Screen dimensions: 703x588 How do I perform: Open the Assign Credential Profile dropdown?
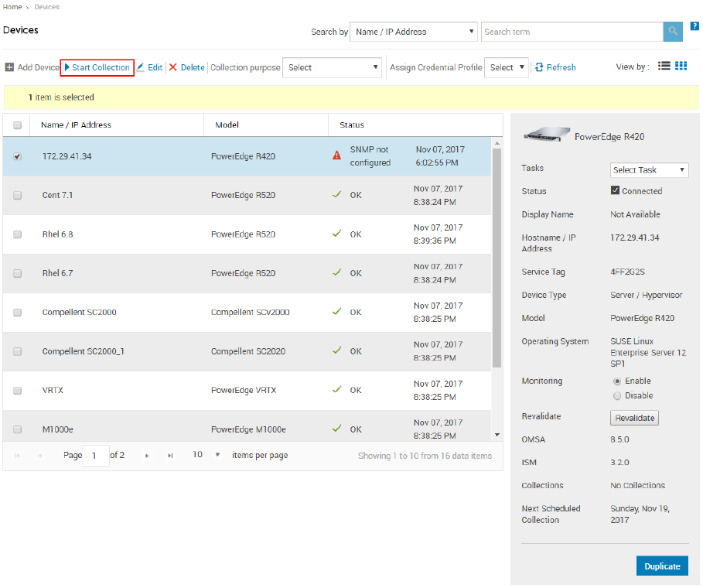(x=507, y=67)
